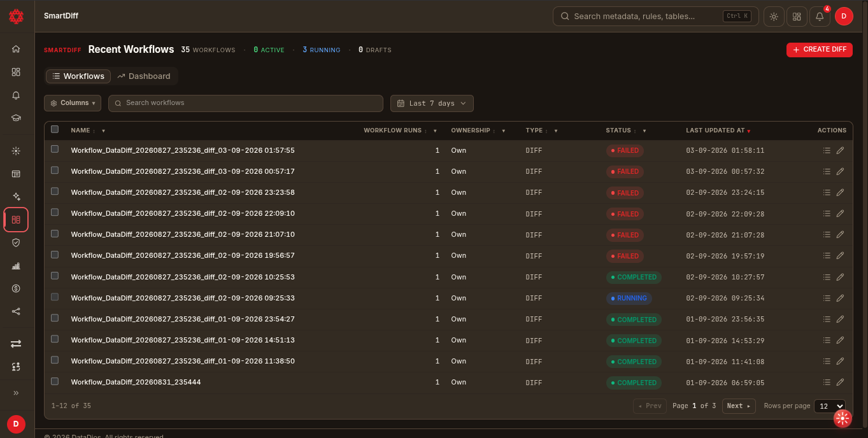
Task: Open the TYPE column filter arrow
Action: (555, 131)
